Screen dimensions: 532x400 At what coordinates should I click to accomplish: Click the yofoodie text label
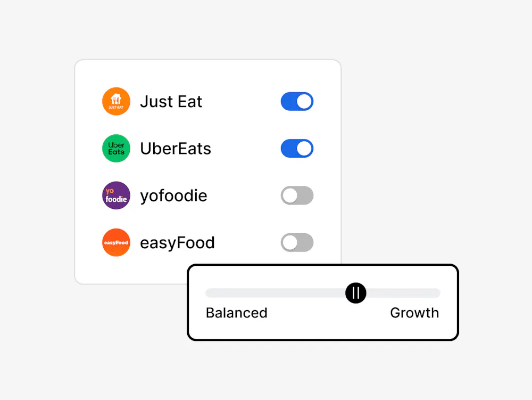[173, 196]
